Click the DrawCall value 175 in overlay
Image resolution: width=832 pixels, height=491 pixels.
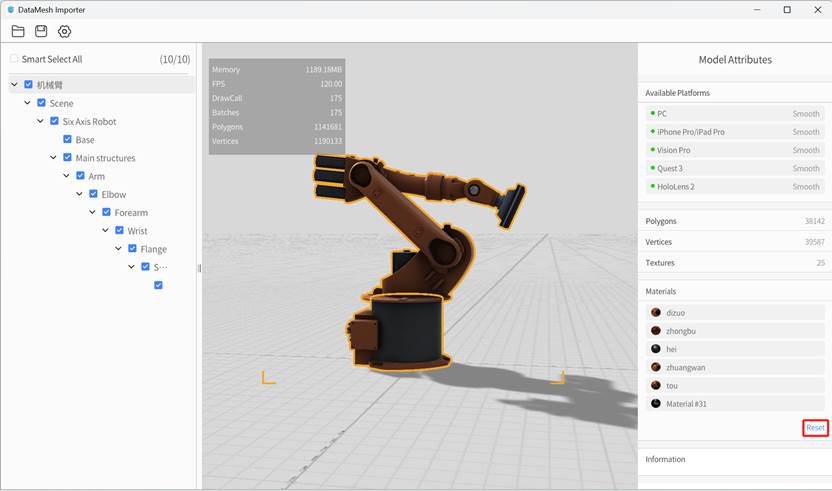click(x=336, y=98)
